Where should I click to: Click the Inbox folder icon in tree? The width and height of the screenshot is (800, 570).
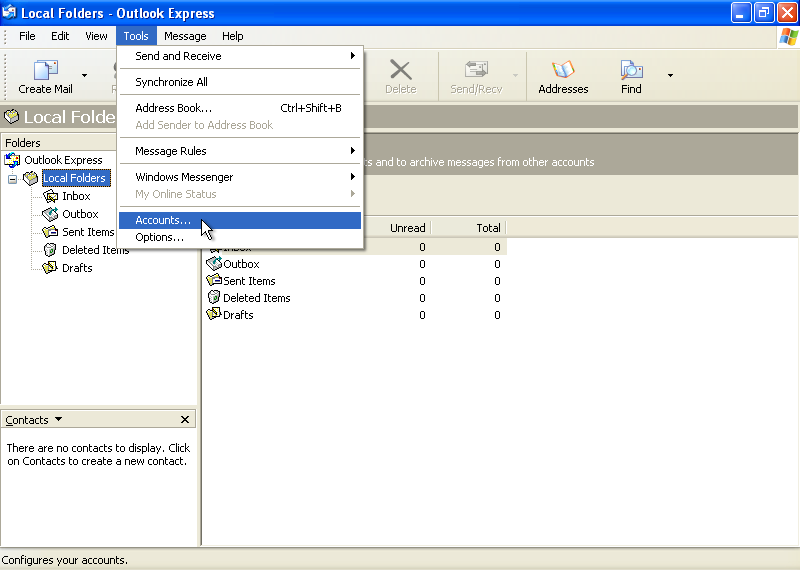click(50, 196)
